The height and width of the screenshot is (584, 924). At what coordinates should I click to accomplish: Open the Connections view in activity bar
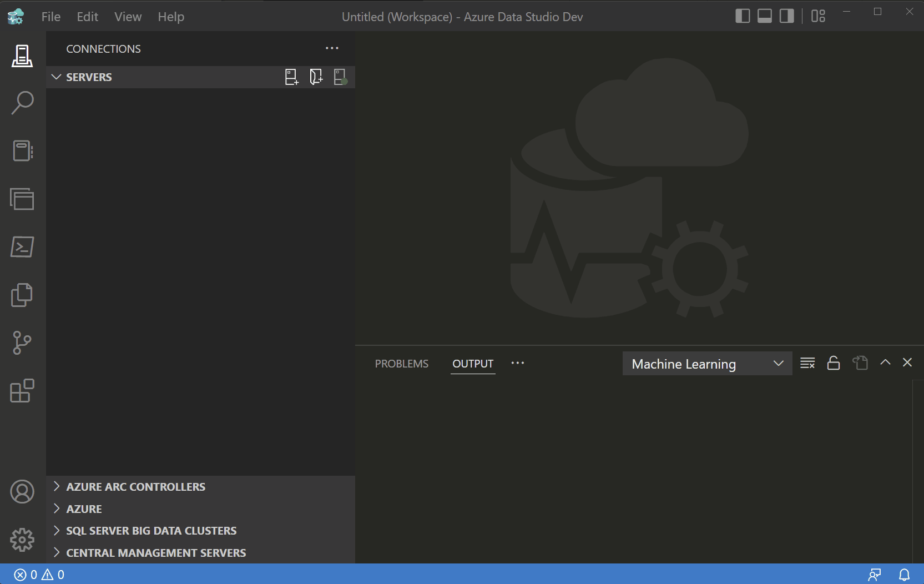(x=22, y=55)
